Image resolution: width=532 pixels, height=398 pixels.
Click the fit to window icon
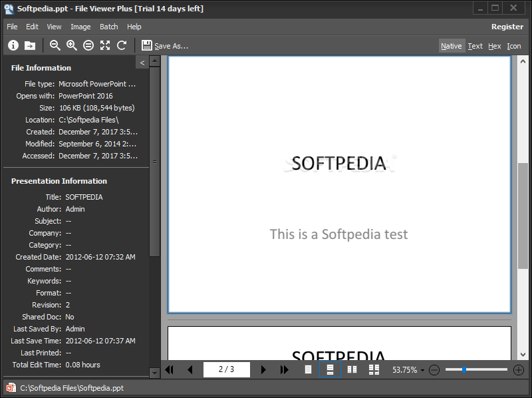[x=105, y=45]
